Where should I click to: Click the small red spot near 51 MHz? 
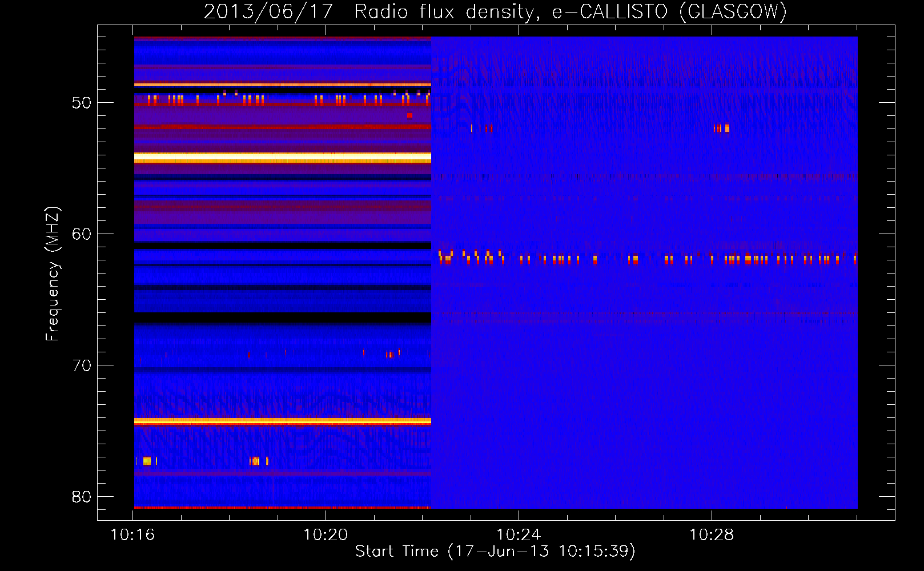pyautogui.click(x=409, y=115)
